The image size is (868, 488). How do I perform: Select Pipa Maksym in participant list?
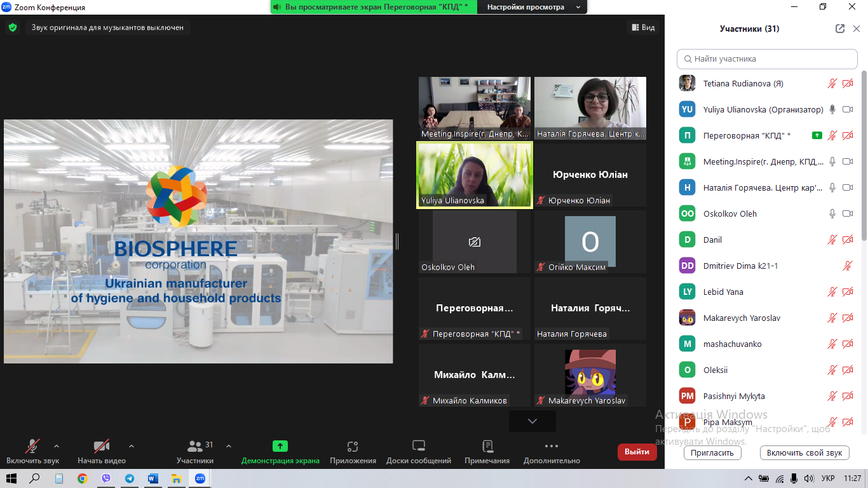coord(766,422)
